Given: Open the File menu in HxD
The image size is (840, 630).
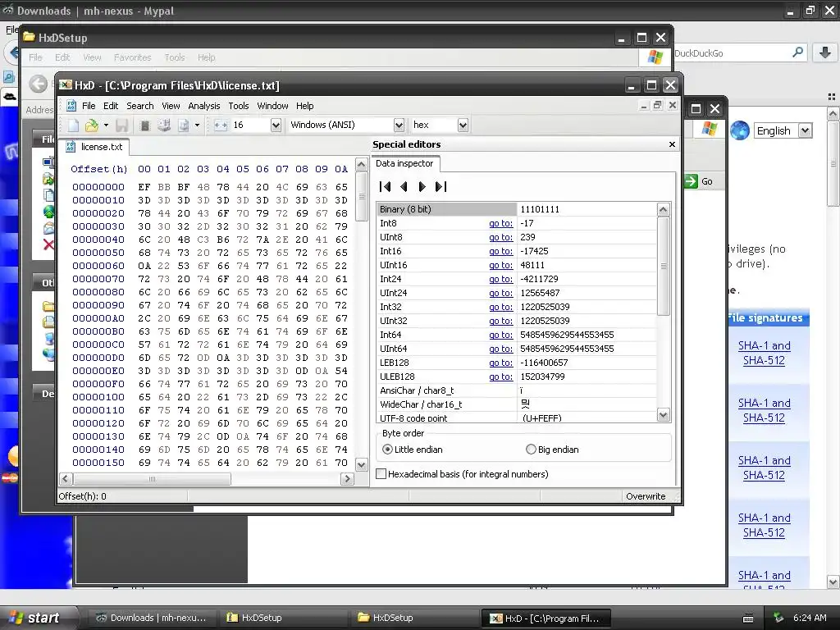Looking at the screenshot, I should click(89, 106).
